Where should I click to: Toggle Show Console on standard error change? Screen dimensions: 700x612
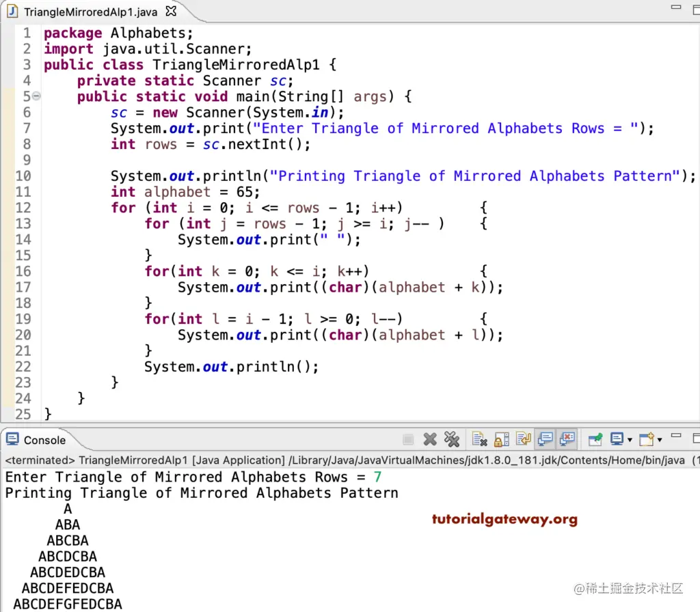pos(567,439)
